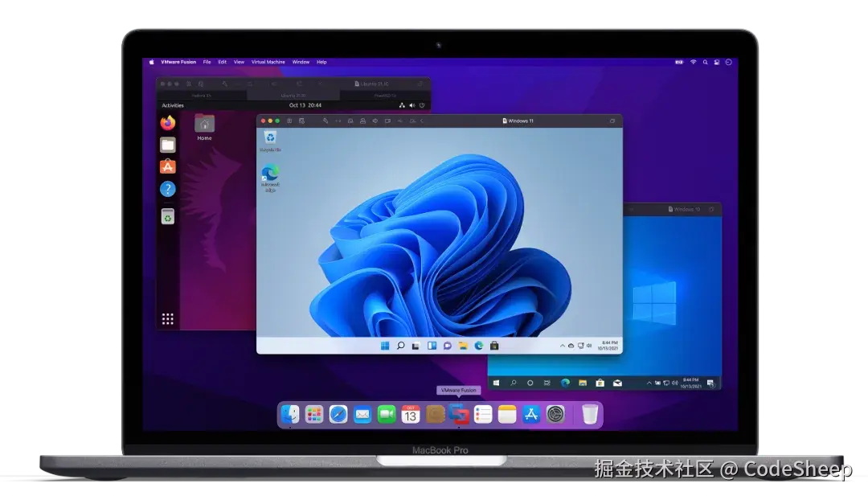Open the VMware Fusion menu

[178, 62]
